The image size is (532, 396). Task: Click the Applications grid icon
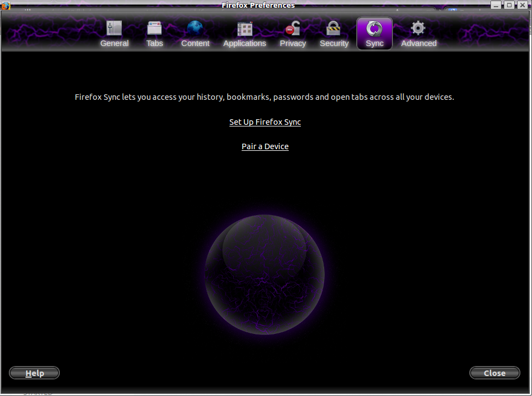[x=244, y=28]
